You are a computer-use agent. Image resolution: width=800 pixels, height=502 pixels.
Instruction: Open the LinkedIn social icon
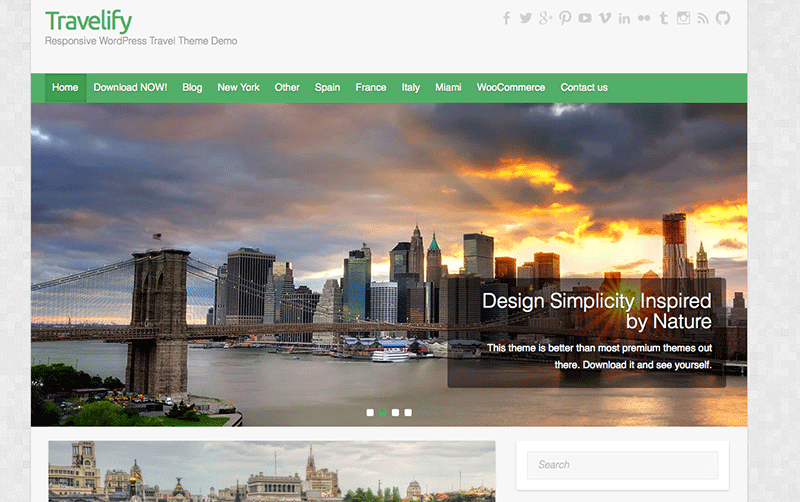tap(624, 18)
